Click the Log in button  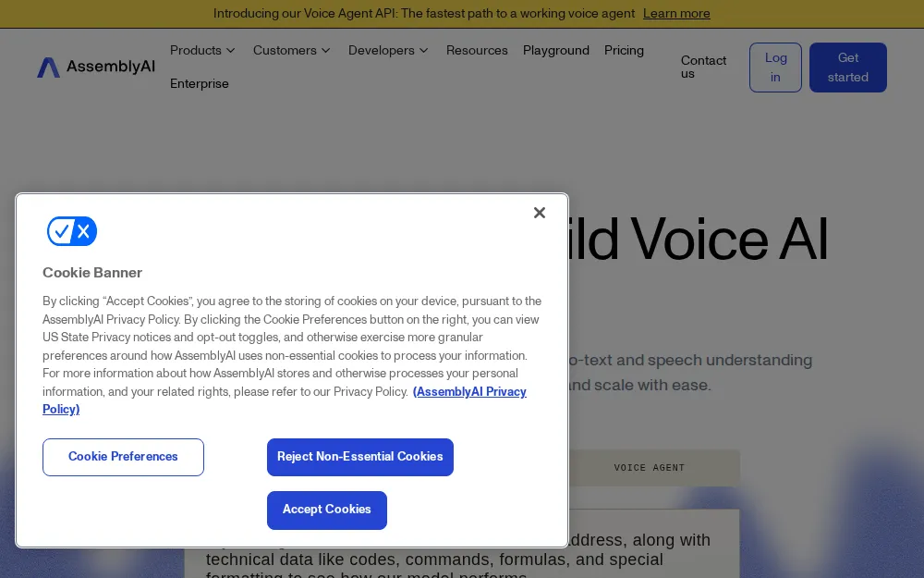point(775,68)
